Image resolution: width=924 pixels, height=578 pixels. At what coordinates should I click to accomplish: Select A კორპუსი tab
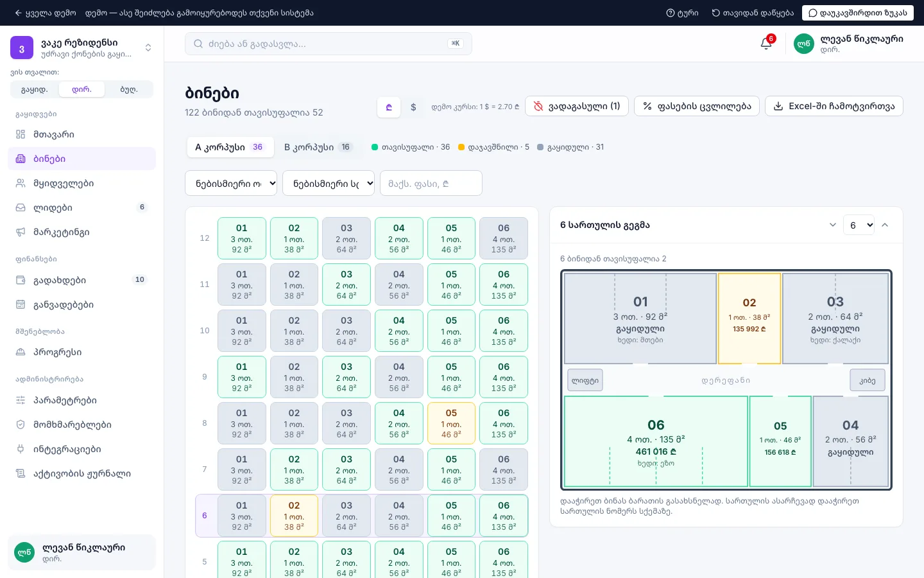[230, 147]
